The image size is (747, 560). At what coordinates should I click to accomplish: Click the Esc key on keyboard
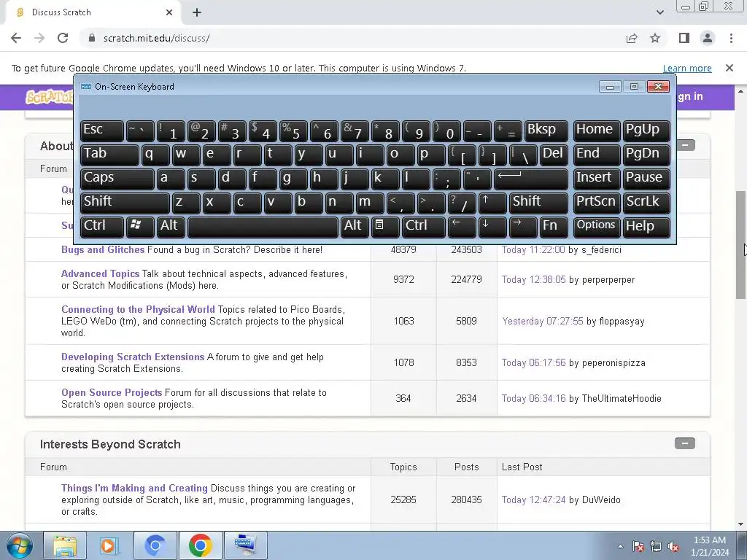[x=102, y=131]
